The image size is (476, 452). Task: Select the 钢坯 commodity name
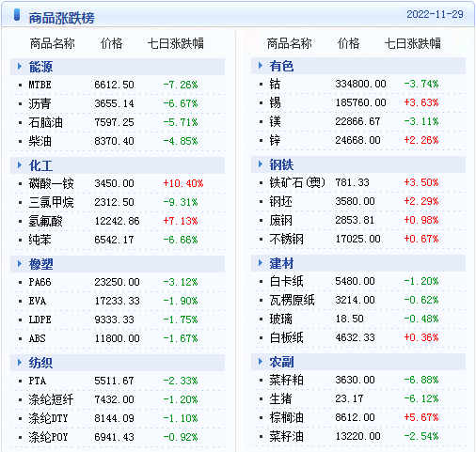[x=280, y=201]
